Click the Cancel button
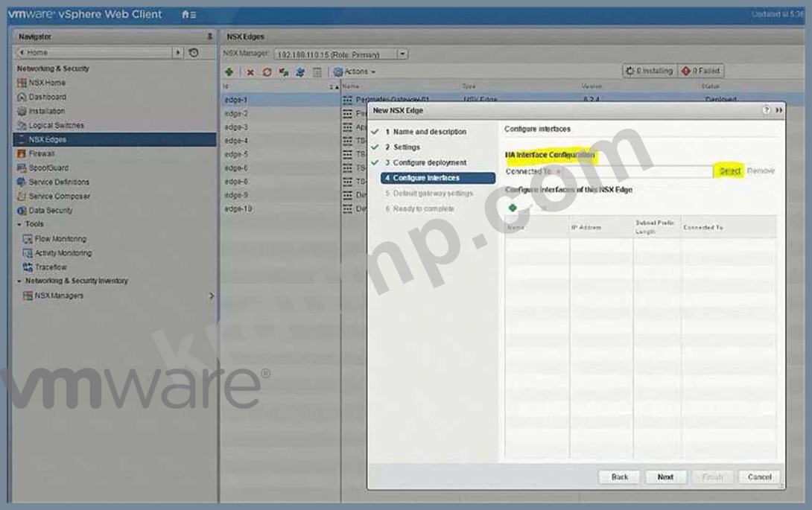The height and width of the screenshot is (510, 812). 759,476
